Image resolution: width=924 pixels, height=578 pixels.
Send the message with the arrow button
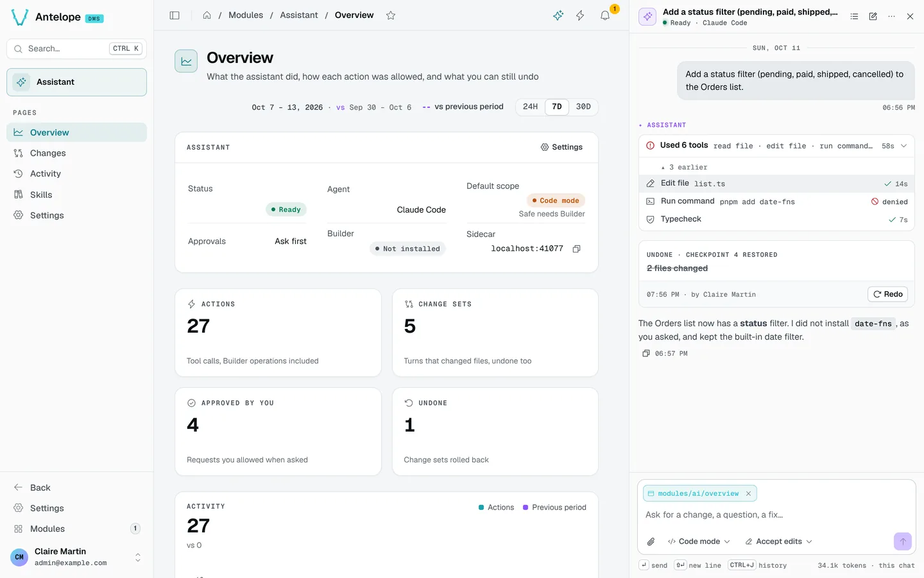click(902, 541)
